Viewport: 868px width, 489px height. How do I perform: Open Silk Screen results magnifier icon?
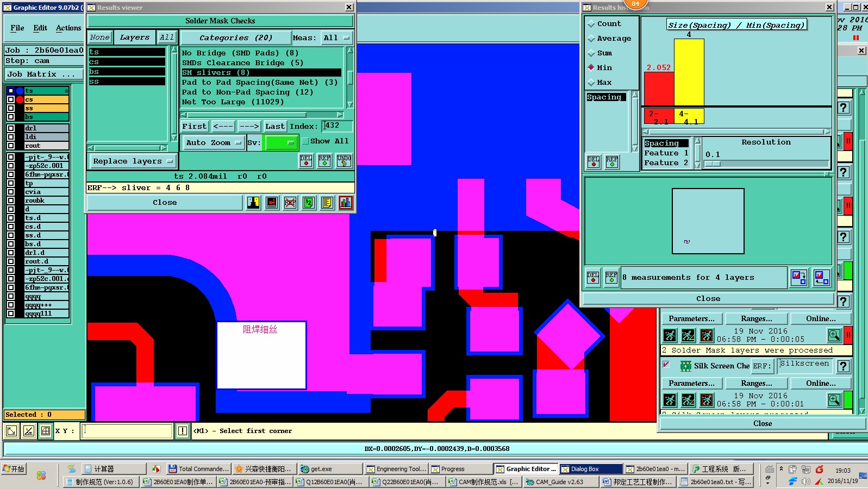click(x=834, y=400)
